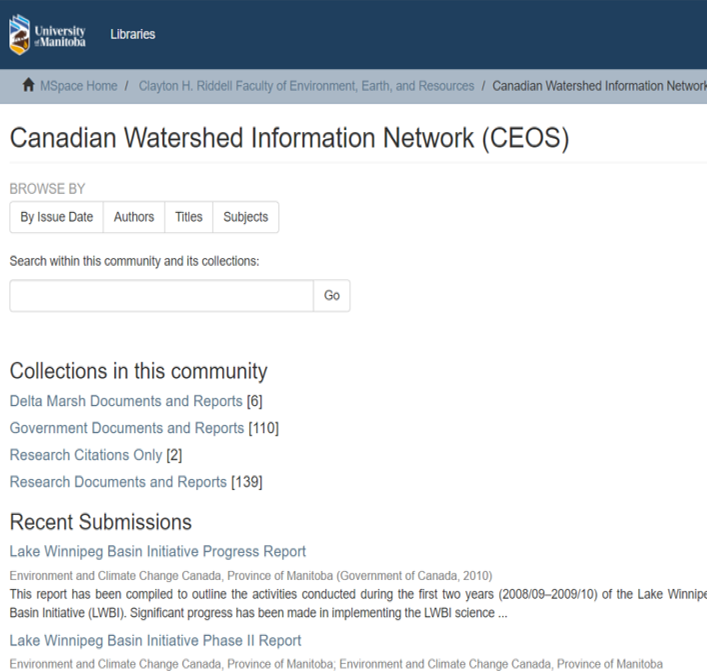The height and width of the screenshot is (671, 707).
Task: Browse by Titles
Action: tap(188, 217)
